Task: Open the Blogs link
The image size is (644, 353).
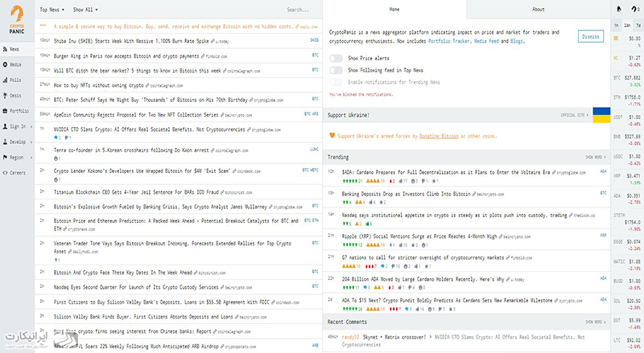Action: coord(517,41)
